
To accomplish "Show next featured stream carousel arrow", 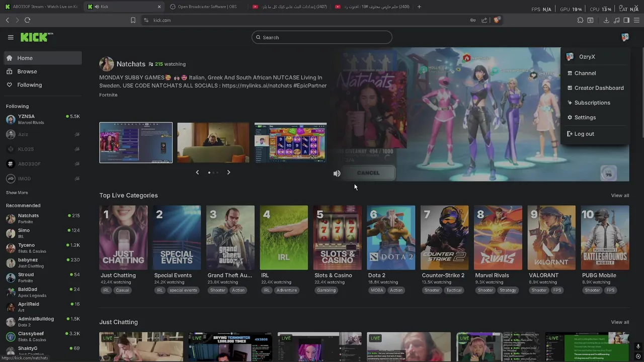I will coord(228,172).
